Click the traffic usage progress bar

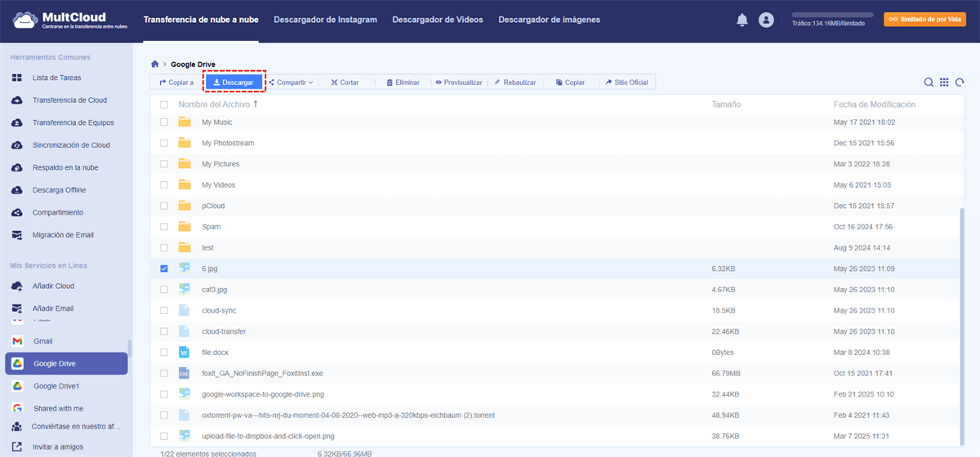(x=832, y=15)
